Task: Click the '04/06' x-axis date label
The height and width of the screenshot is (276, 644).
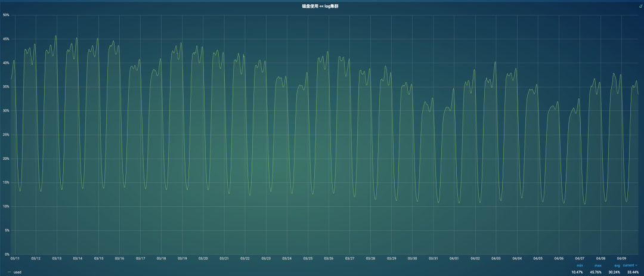Action: 559,258
